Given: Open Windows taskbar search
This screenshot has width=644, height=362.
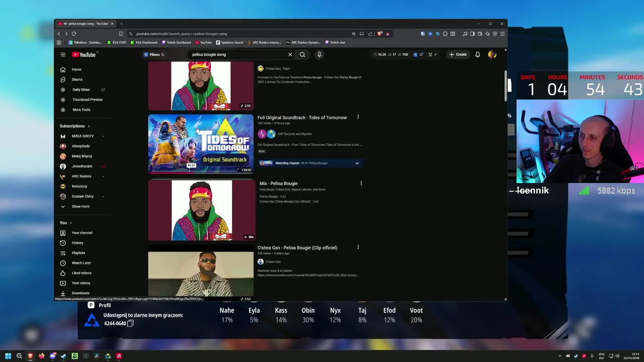Looking at the screenshot, I should pos(19,356).
